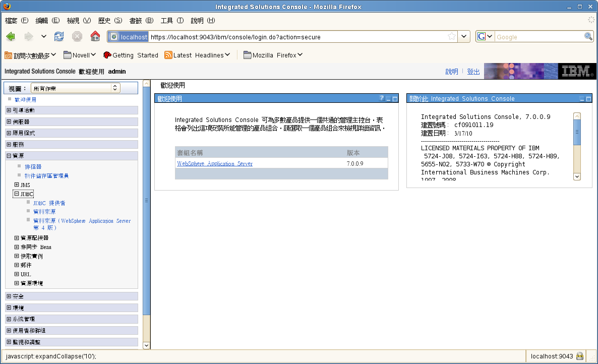Expand the URL tree node
Screen dimensions: 598x364
[x=17, y=274]
